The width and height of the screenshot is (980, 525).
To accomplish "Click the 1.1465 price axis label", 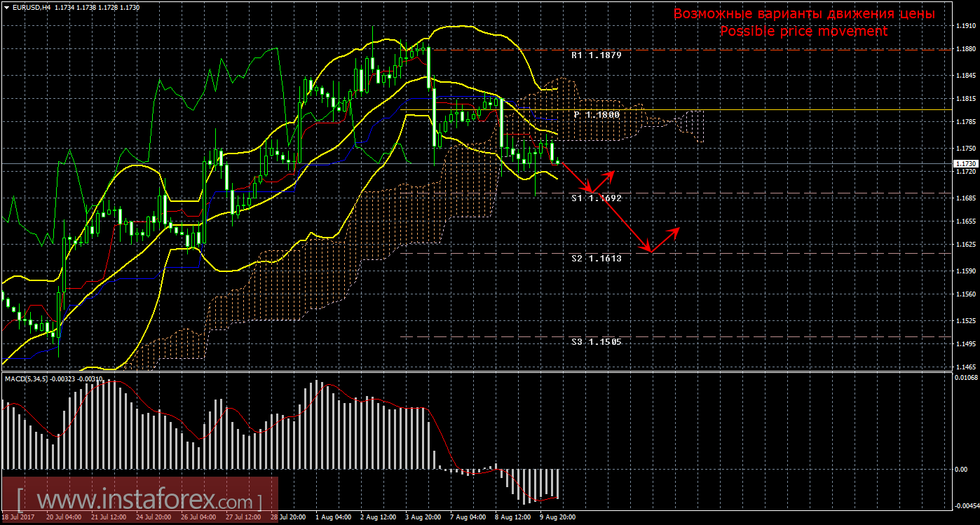I will (x=966, y=367).
